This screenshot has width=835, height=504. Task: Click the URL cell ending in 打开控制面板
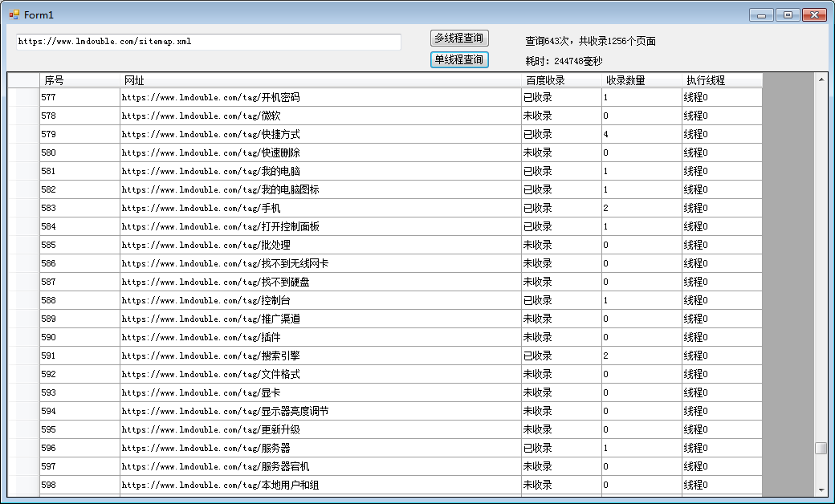click(x=320, y=227)
